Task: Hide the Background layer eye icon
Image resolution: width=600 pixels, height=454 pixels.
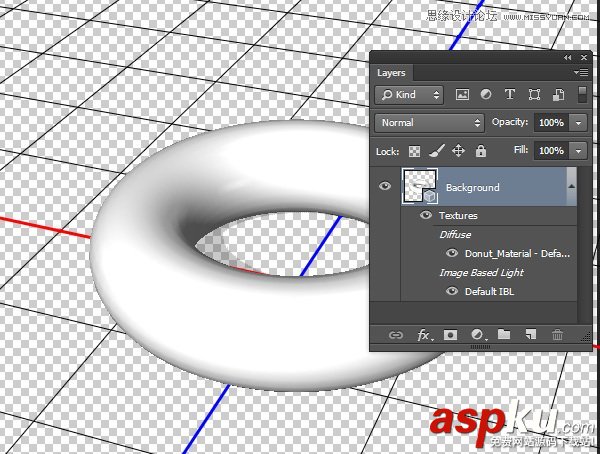Action: pos(385,186)
